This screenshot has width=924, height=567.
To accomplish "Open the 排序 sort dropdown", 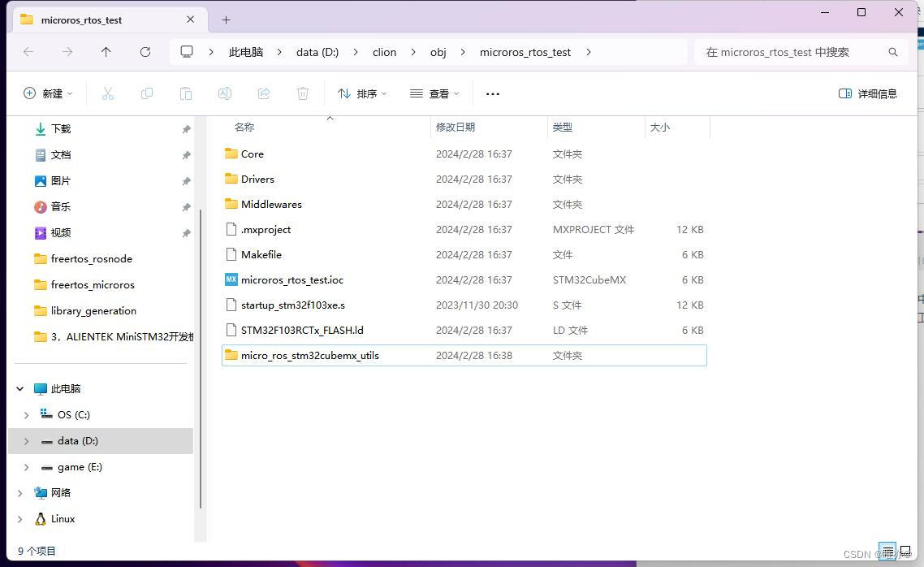I will (x=362, y=93).
